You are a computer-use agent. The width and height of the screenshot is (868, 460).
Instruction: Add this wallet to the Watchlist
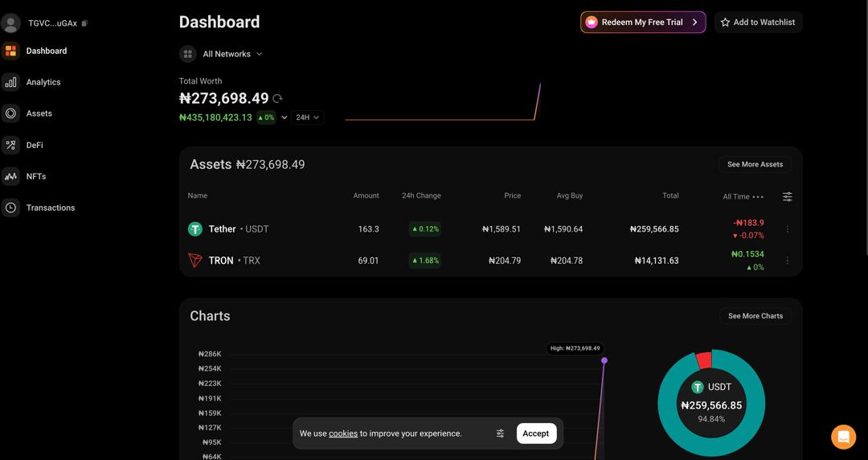(x=758, y=23)
